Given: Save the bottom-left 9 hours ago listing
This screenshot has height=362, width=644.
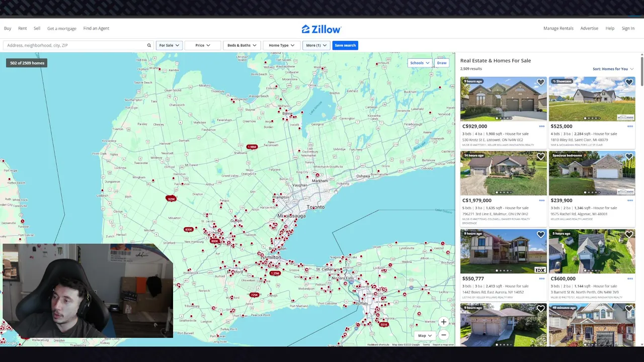Looking at the screenshot, I should pos(540,309).
